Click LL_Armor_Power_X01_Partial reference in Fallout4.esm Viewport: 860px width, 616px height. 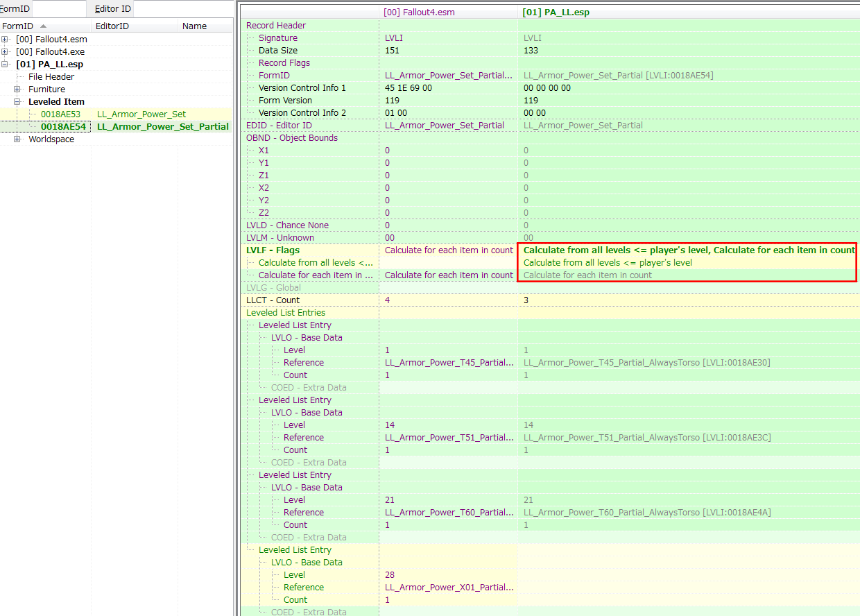tap(449, 587)
